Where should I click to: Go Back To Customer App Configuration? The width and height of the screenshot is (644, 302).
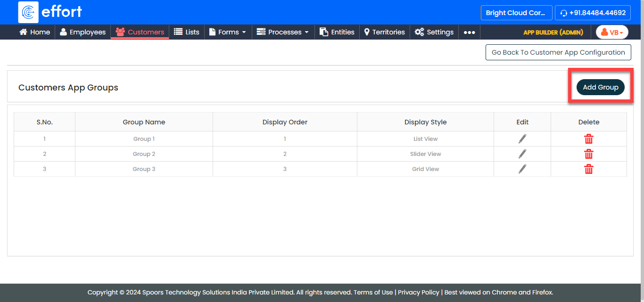point(558,52)
